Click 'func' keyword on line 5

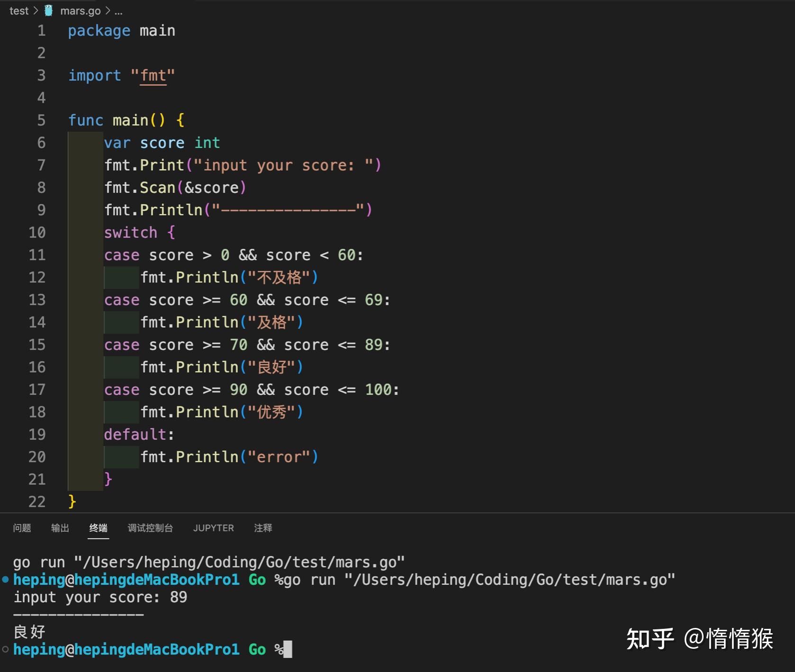[86, 120]
